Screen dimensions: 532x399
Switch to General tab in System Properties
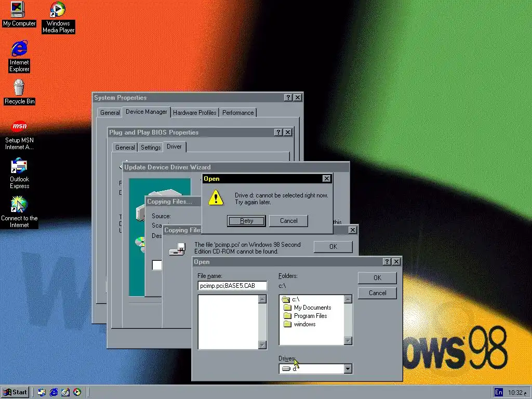[110, 113]
